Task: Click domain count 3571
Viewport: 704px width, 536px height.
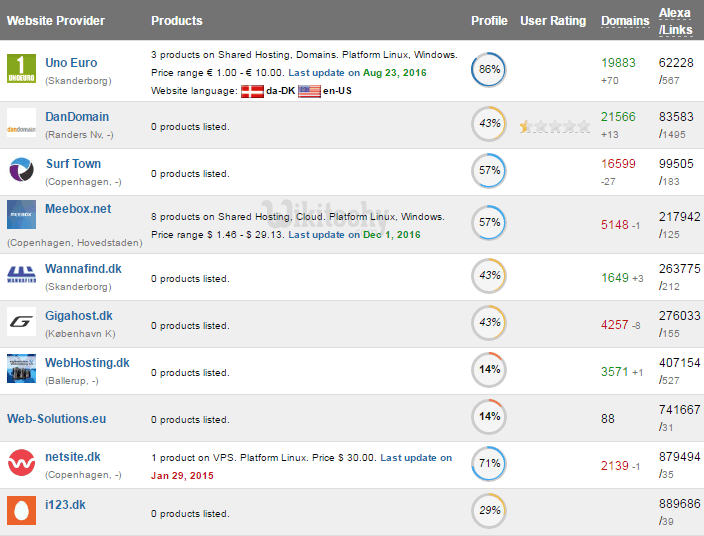Action: pos(615,372)
